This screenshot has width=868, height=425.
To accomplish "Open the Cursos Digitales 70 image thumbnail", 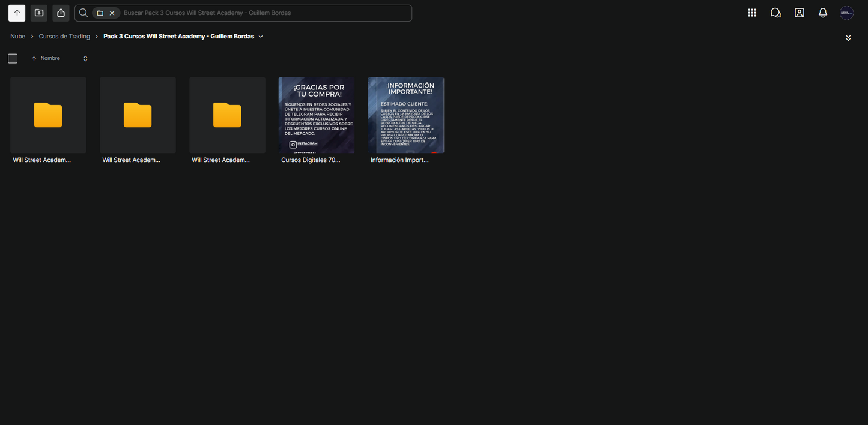I will 317,115.
